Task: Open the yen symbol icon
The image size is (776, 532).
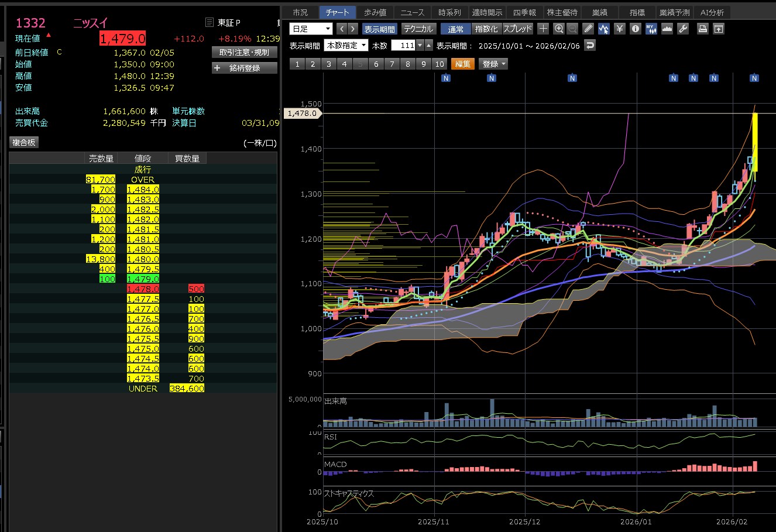Action: (620, 29)
